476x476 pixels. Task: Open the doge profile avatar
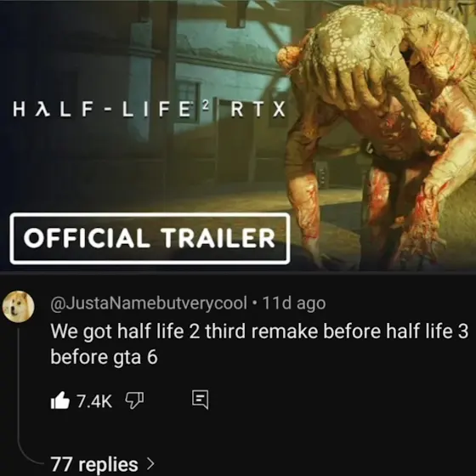[x=18, y=306]
